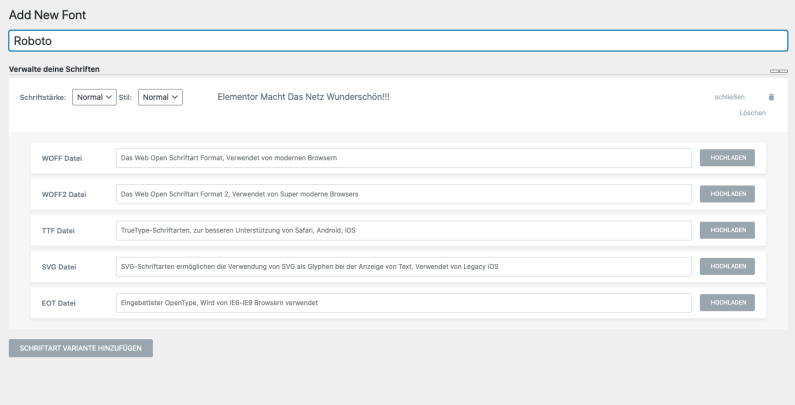Click the Löschen link
Viewport: 795px width, 405px height.
(752, 113)
